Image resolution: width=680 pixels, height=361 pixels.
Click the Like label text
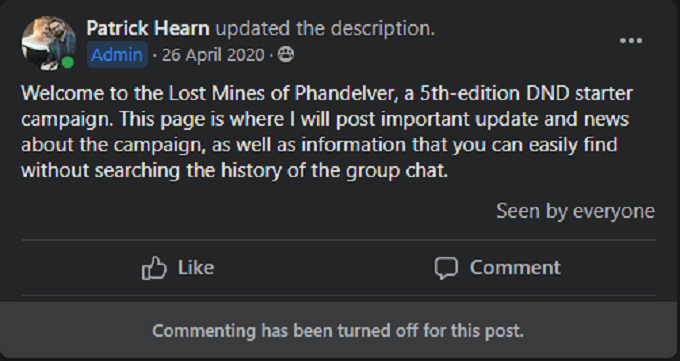196,267
